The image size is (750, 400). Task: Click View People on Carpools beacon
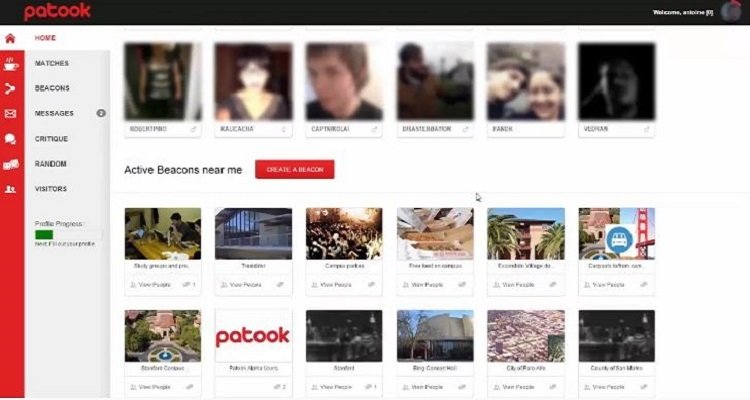click(x=604, y=285)
